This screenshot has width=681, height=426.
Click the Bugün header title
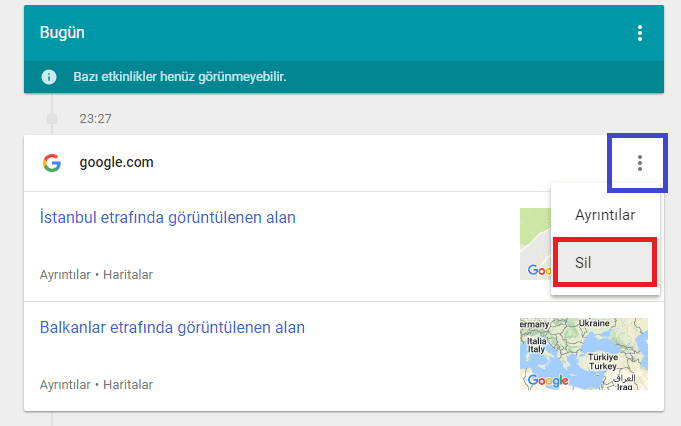[62, 33]
